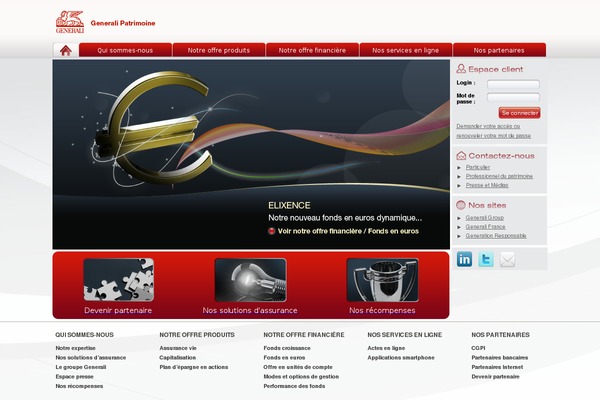600x400 pixels.
Task: Open footer link Nos récompenses
Action: coord(79,386)
